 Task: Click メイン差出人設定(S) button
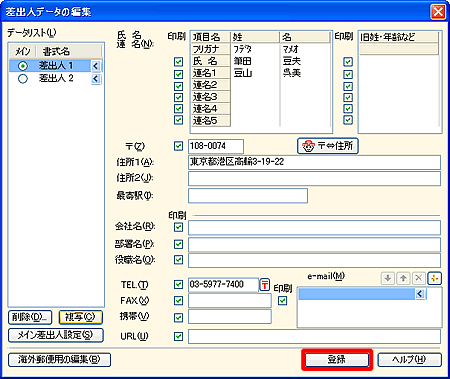[56, 335]
